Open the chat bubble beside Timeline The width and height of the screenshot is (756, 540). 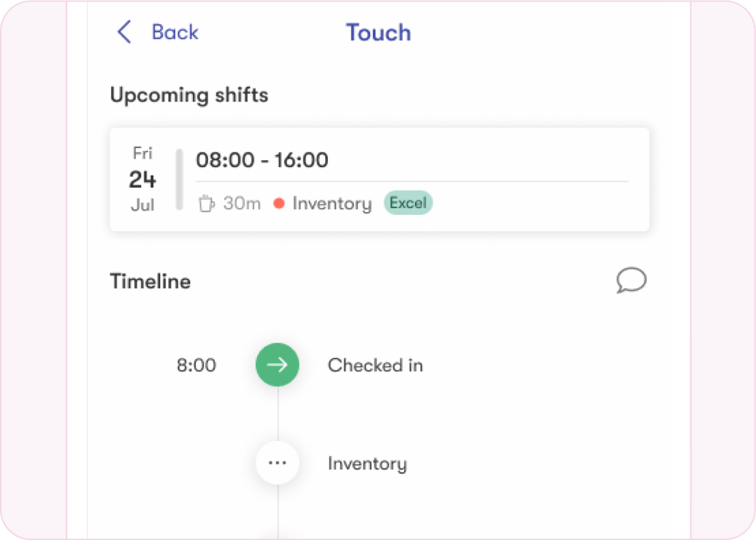pyautogui.click(x=631, y=281)
